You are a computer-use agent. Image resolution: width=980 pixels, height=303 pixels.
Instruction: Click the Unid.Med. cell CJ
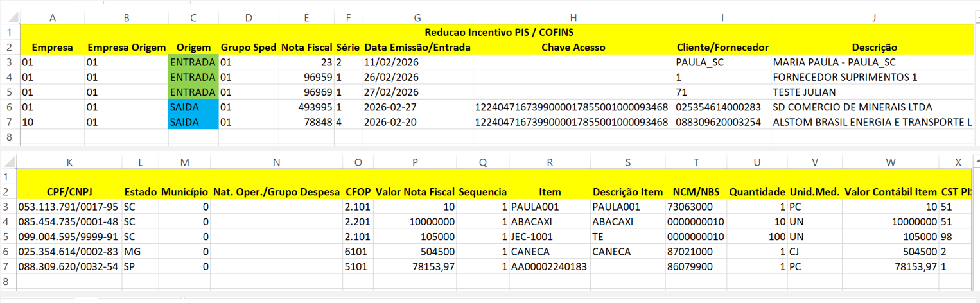[814, 251]
